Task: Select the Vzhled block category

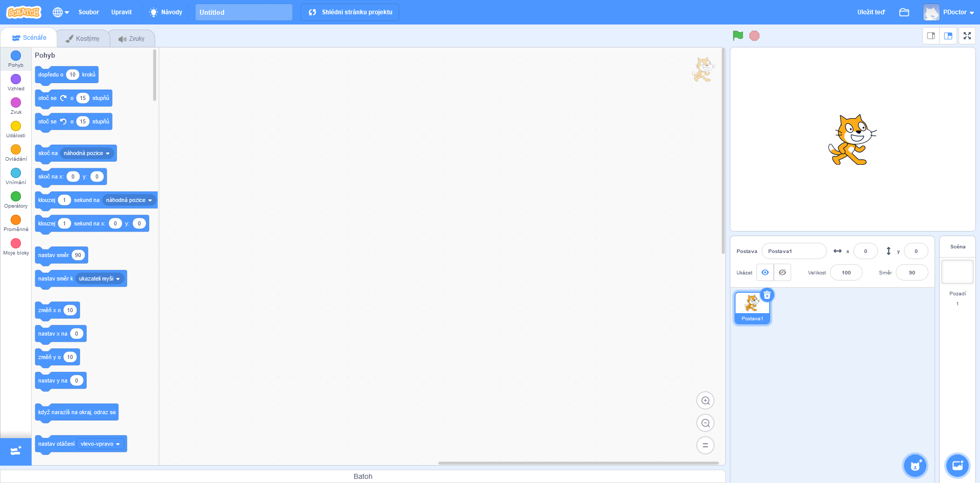Action: click(x=16, y=83)
